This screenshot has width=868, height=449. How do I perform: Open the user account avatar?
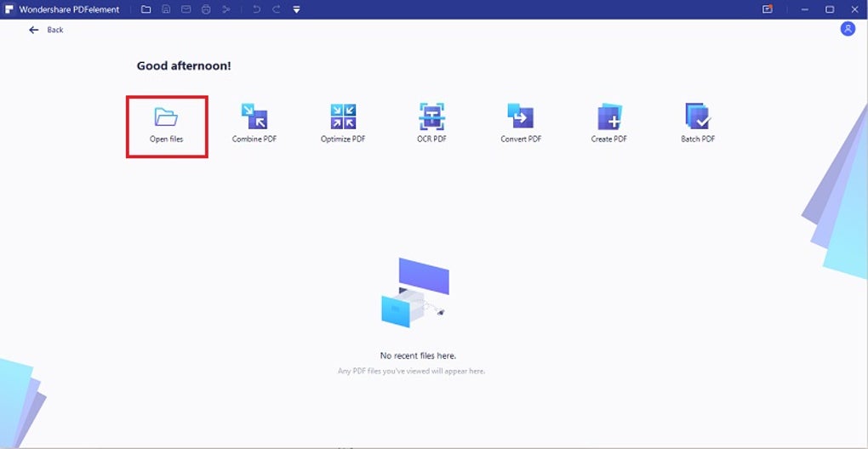848,29
